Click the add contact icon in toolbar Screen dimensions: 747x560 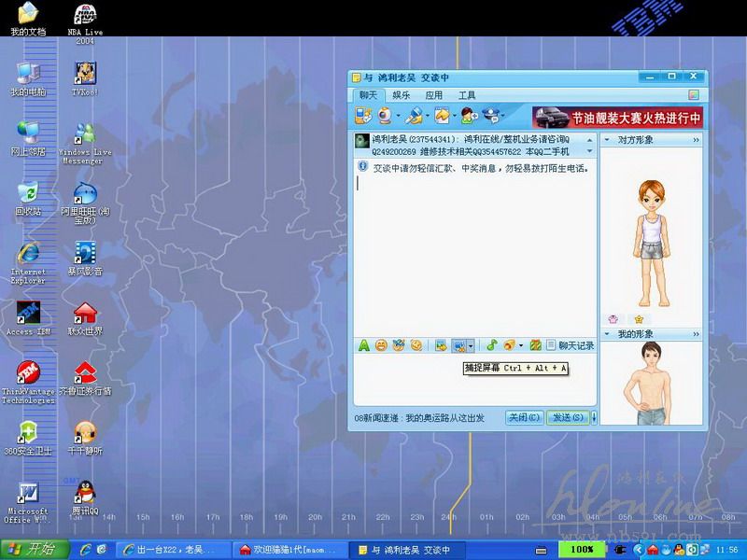[x=468, y=117]
